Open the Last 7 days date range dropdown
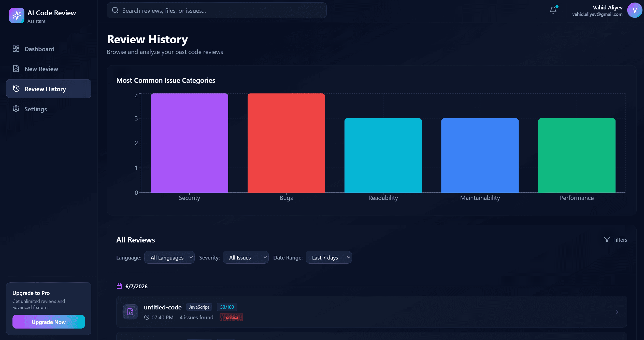The width and height of the screenshot is (644, 340). tap(329, 257)
